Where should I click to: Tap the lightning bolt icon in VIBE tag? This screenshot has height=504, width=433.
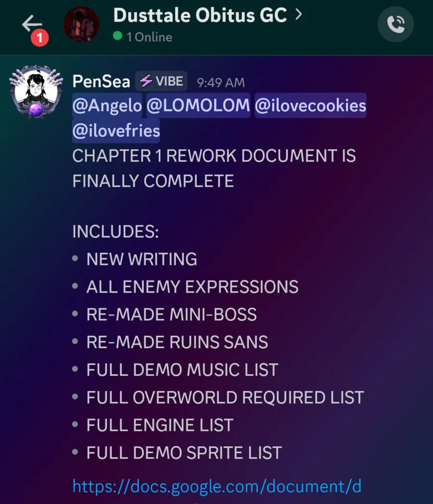(x=146, y=81)
